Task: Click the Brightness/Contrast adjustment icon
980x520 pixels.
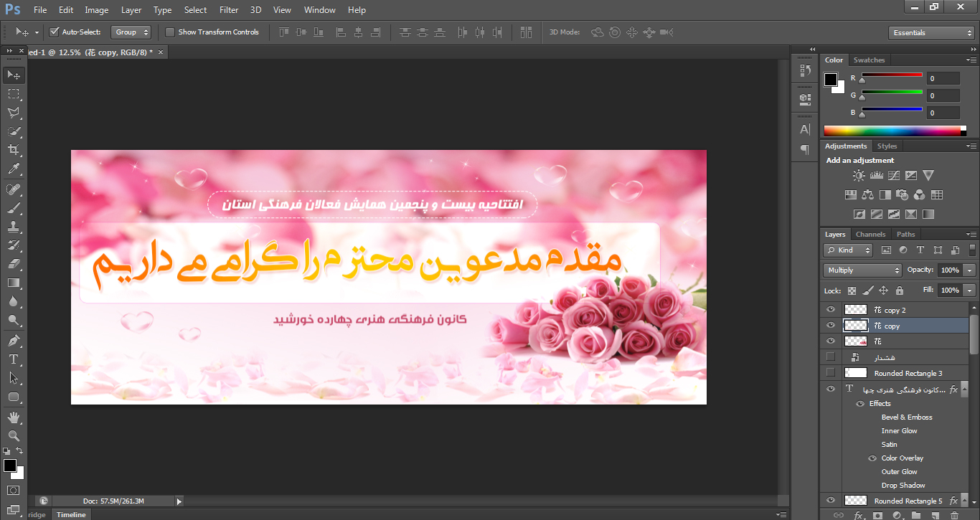Action: [859, 175]
